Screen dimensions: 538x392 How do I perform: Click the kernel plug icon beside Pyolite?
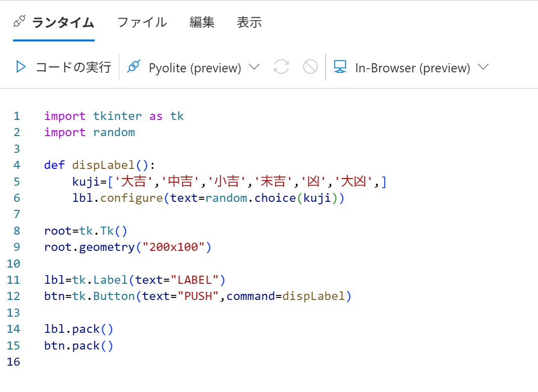coord(134,66)
